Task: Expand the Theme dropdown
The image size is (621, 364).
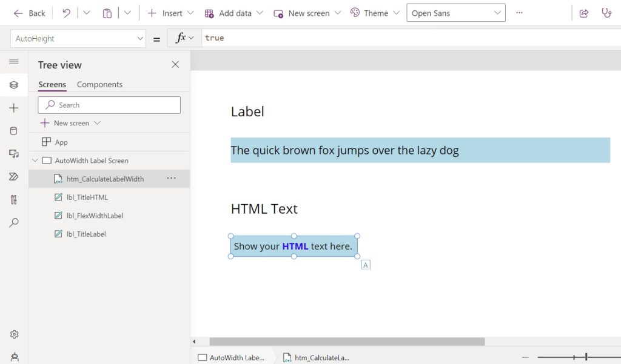Action: tap(374, 13)
